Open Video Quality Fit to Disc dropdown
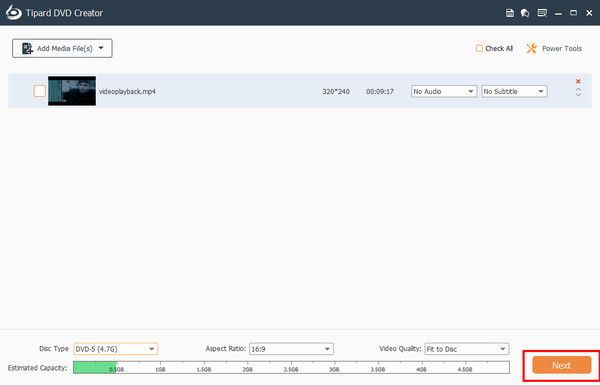 [x=467, y=349]
